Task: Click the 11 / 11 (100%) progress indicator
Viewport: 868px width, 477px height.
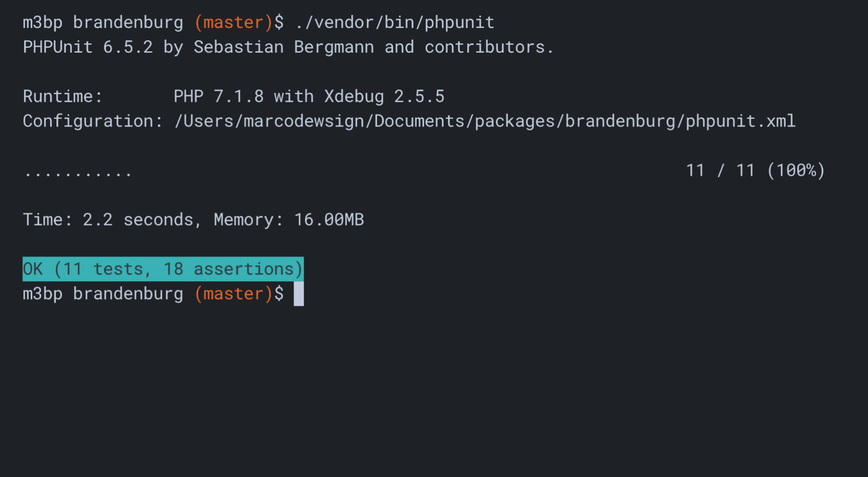Action: [x=755, y=170]
